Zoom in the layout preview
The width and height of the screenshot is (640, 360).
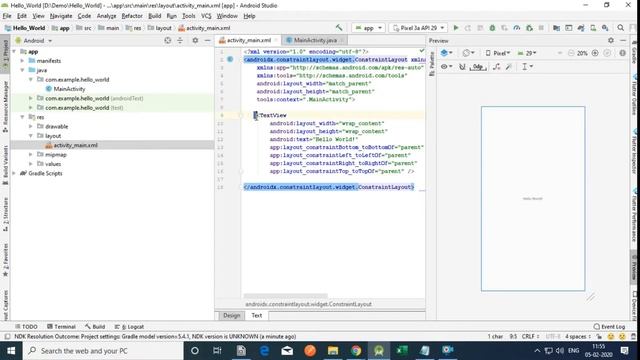click(595, 53)
